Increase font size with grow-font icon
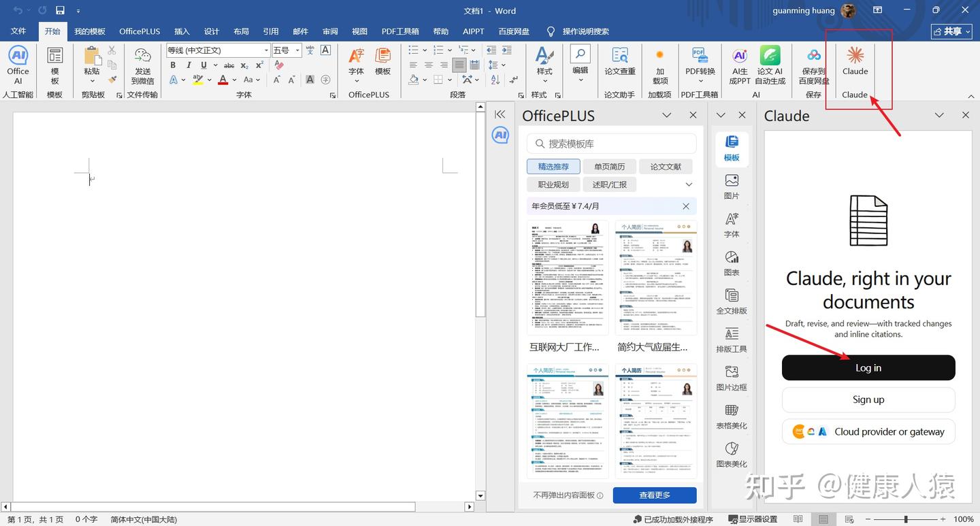Image resolution: width=980 pixels, height=526 pixels. [x=277, y=80]
